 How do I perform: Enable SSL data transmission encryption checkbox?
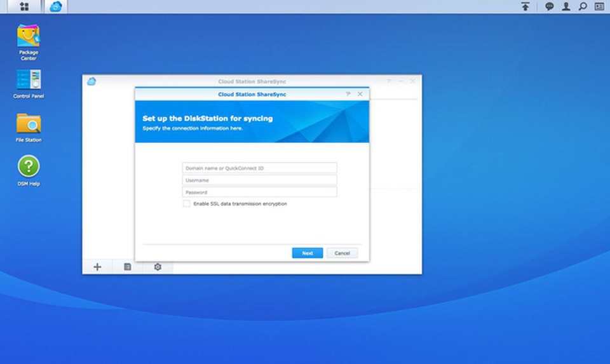pyautogui.click(x=187, y=204)
